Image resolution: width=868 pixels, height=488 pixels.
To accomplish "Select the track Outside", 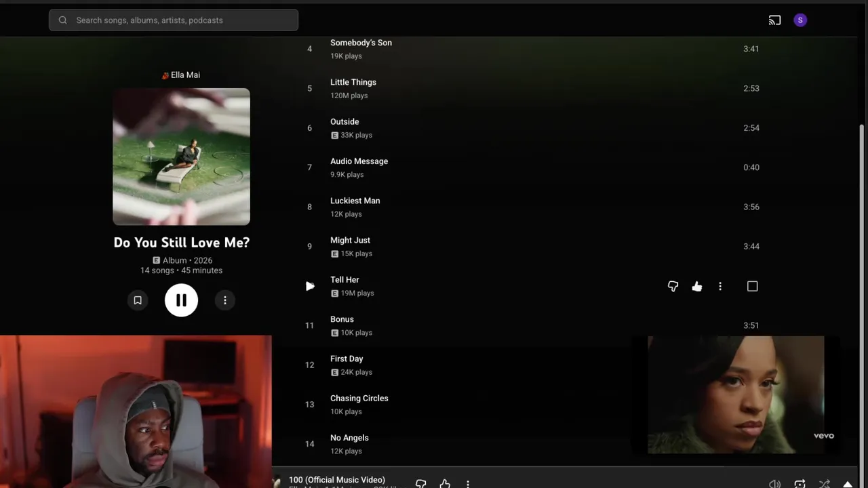I will (x=344, y=121).
